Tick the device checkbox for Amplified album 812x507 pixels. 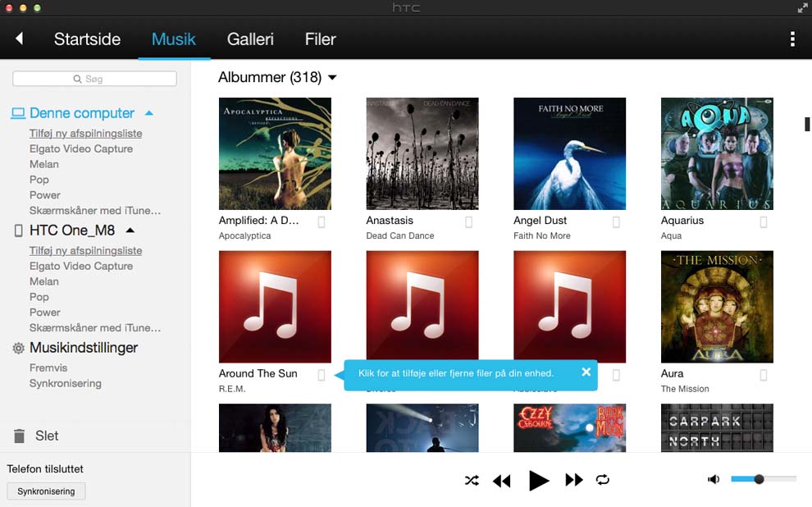click(322, 222)
